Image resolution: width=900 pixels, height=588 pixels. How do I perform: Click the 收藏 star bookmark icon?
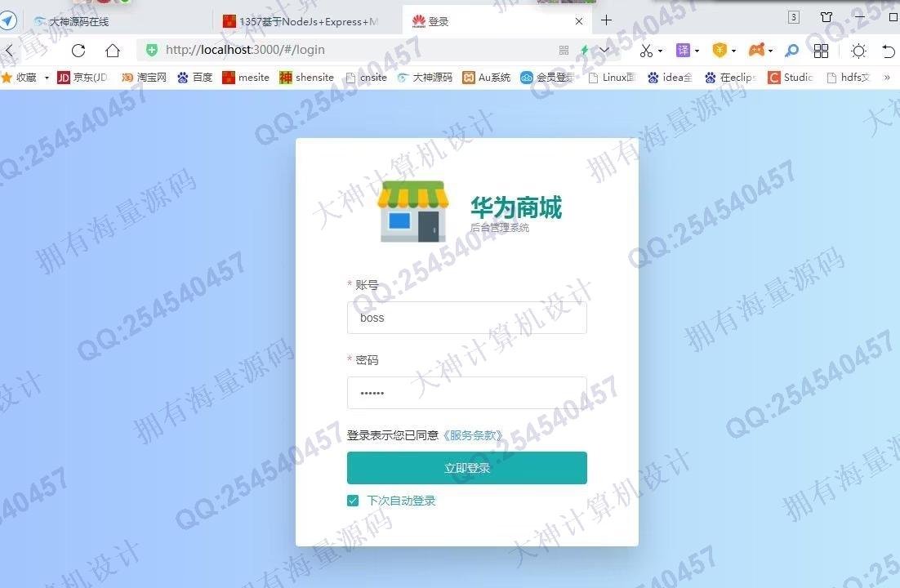point(7,77)
